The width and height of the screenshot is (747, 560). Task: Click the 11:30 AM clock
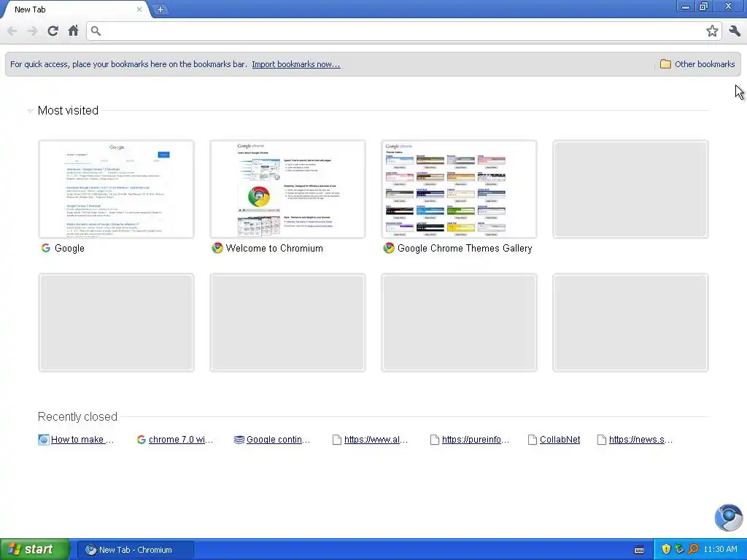720,550
